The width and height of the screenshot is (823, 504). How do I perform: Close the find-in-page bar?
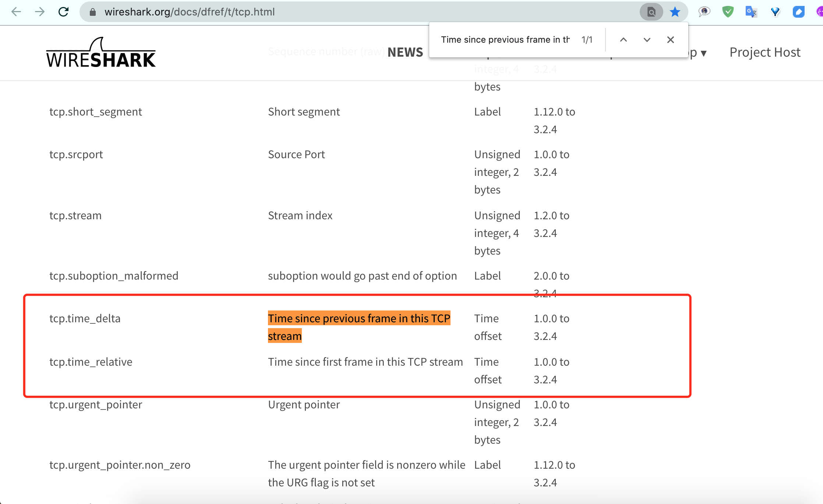(x=670, y=40)
